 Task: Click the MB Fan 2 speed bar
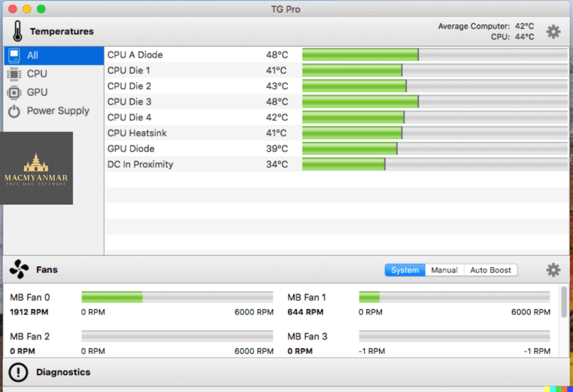pyautogui.click(x=177, y=336)
